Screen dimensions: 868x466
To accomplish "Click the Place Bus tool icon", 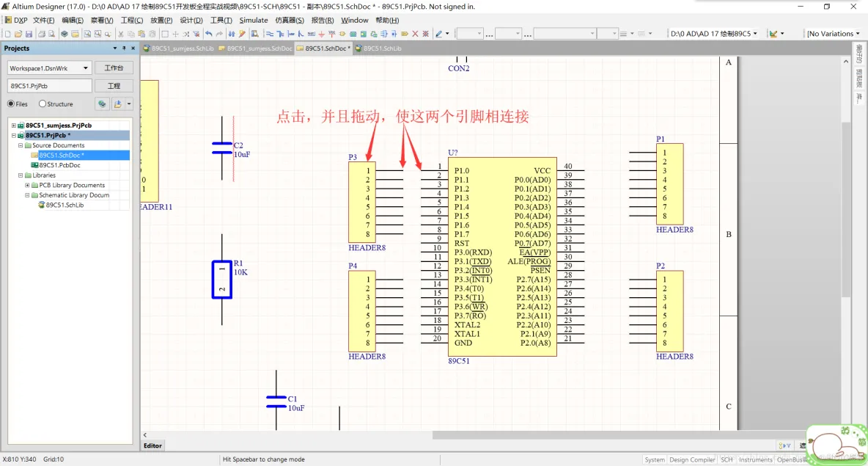I will tap(280, 34).
